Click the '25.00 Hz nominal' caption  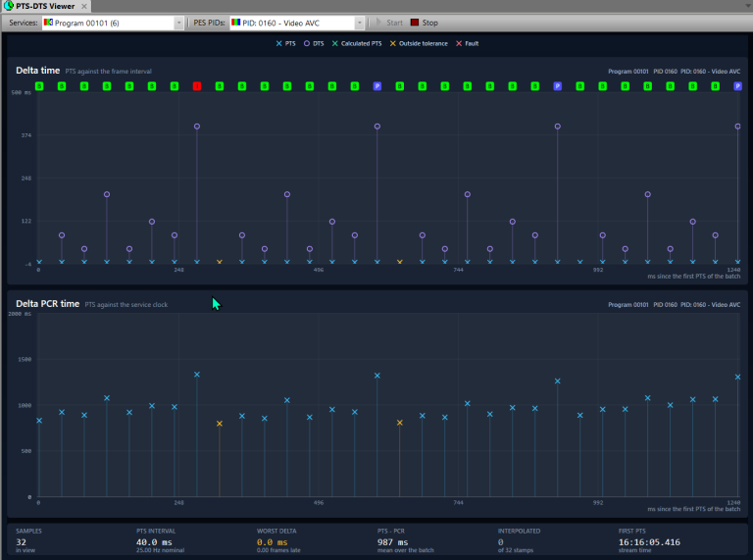pyautogui.click(x=160, y=550)
